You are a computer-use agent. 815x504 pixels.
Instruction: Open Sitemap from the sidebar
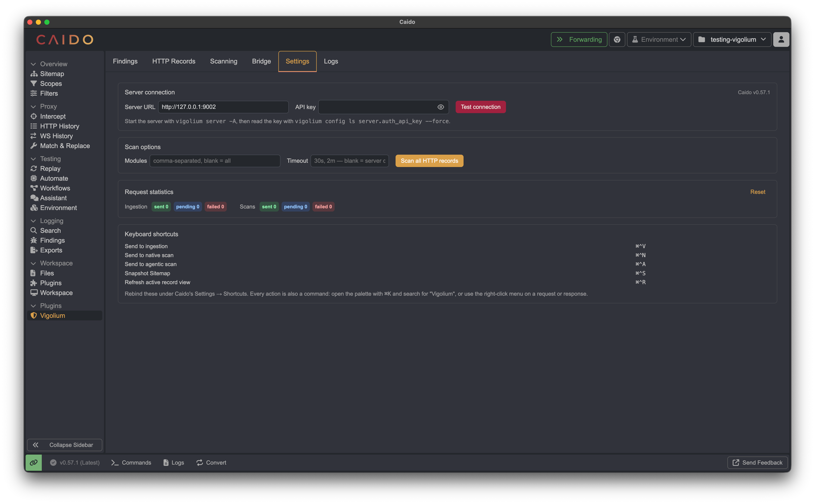click(64, 74)
